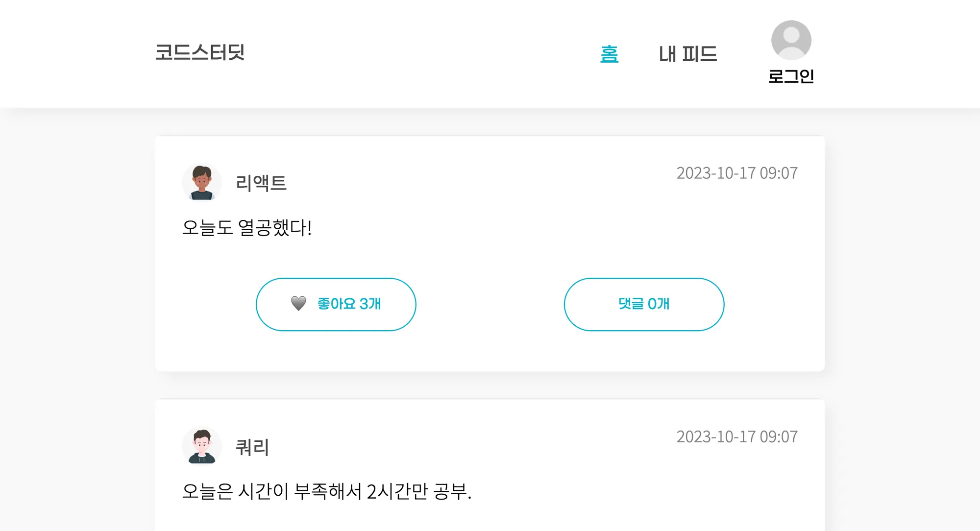
Task: Click the white card of 리액트's post
Action: coord(490,253)
